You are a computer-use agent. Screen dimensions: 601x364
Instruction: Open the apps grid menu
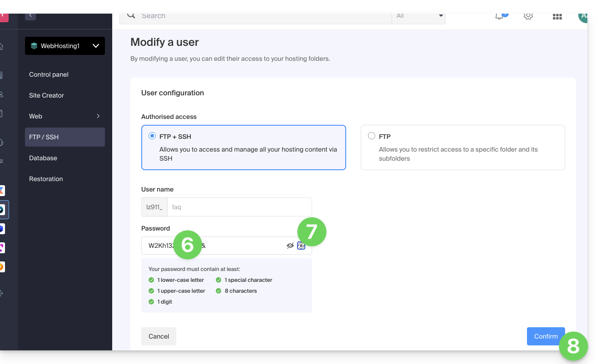pyautogui.click(x=557, y=16)
